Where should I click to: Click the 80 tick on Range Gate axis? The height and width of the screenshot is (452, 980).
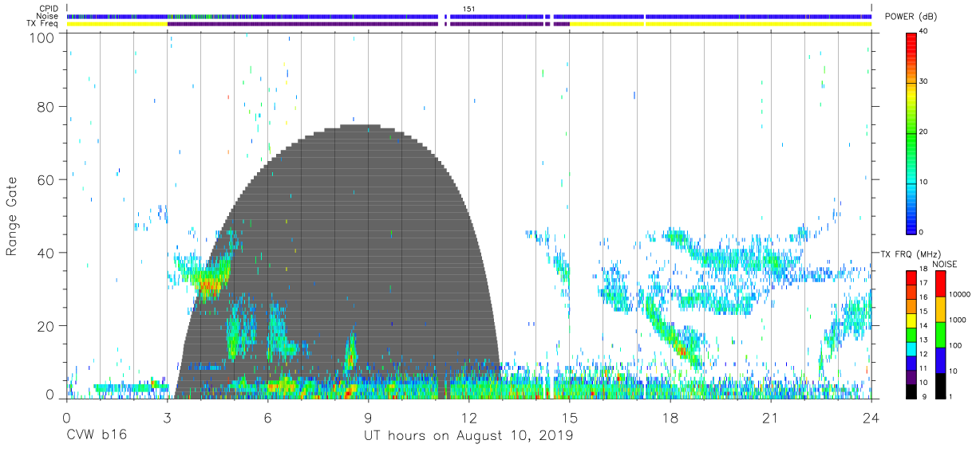point(46,107)
